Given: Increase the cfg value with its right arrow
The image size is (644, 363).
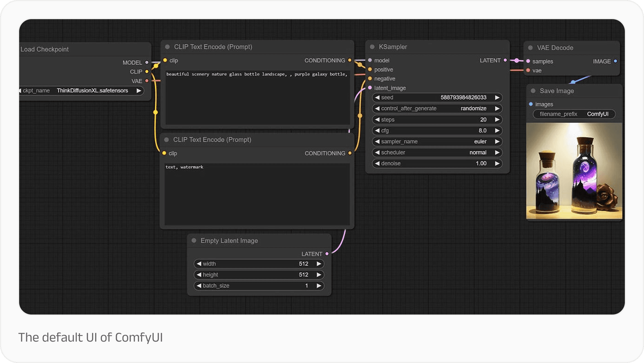Looking at the screenshot, I should (x=497, y=130).
